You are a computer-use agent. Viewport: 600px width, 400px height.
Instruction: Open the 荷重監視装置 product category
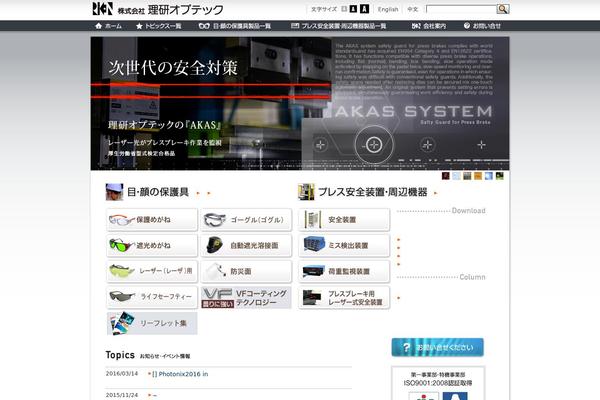[x=344, y=271]
